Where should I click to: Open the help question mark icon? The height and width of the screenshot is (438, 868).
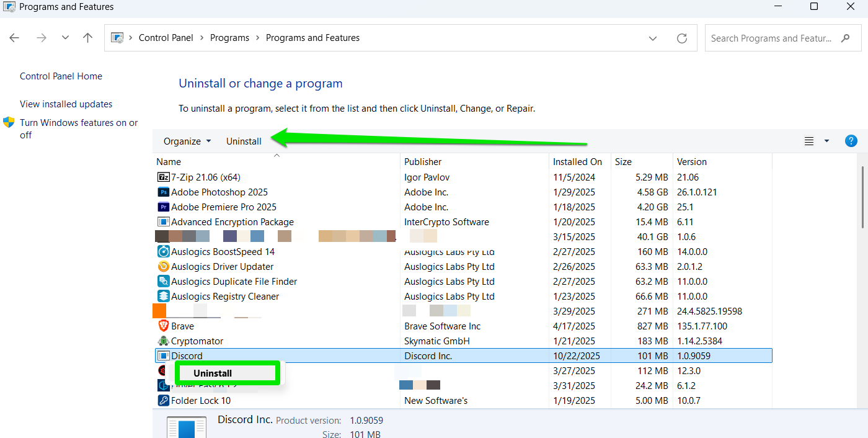tap(851, 141)
